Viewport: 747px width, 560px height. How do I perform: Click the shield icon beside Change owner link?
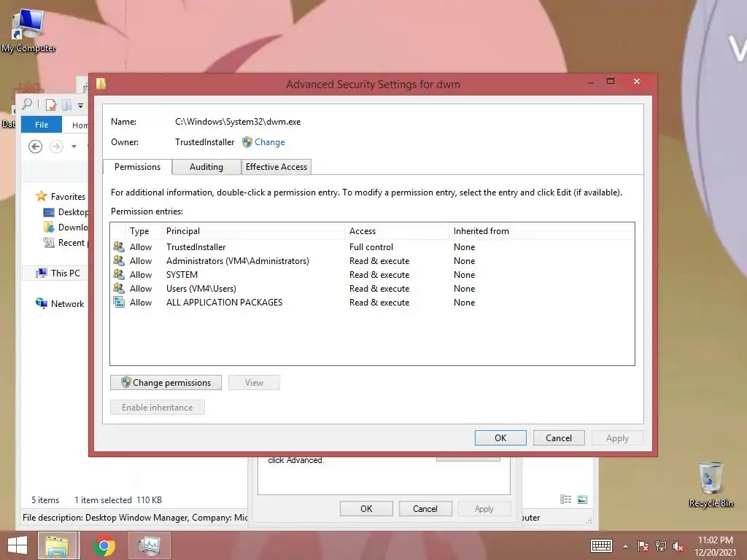(x=247, y=142)
